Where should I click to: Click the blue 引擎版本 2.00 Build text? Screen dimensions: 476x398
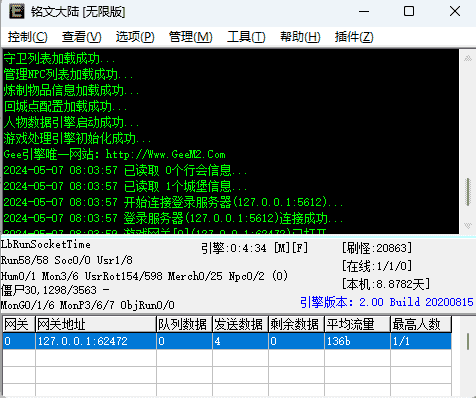pyautogui.click(x=386, y=302)
